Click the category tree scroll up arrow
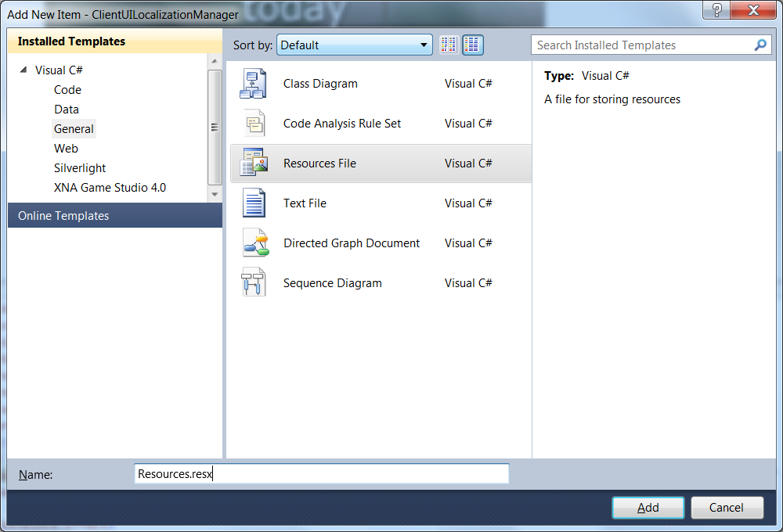The width and height of the screenshot is (783, 532). 215,61
